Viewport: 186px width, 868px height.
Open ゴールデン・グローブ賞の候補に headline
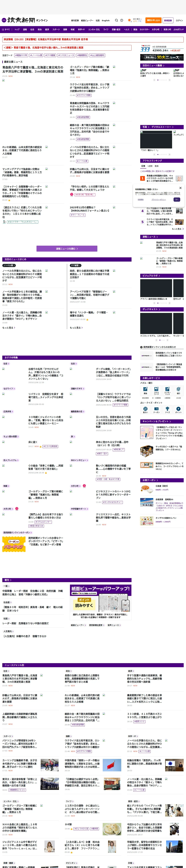pos(90,70)
